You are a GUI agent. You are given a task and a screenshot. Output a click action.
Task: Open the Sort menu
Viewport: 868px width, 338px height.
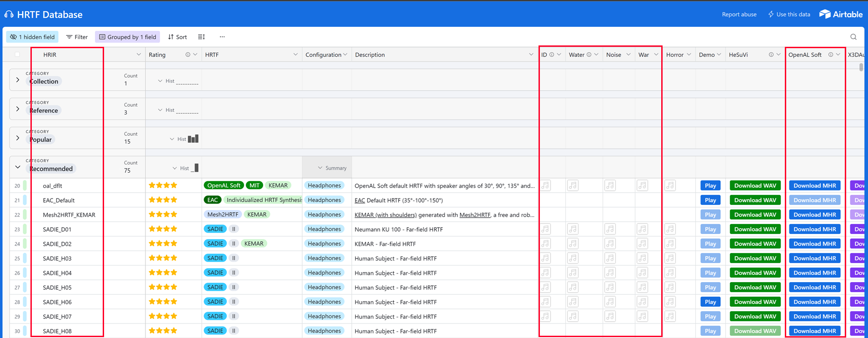177,37
